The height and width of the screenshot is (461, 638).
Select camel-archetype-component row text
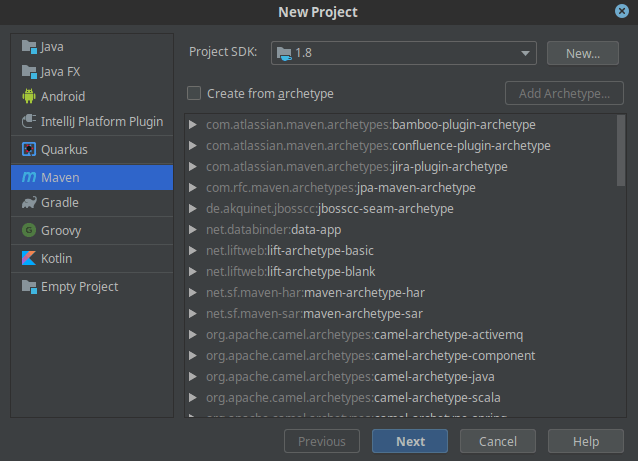pos(371,356)
